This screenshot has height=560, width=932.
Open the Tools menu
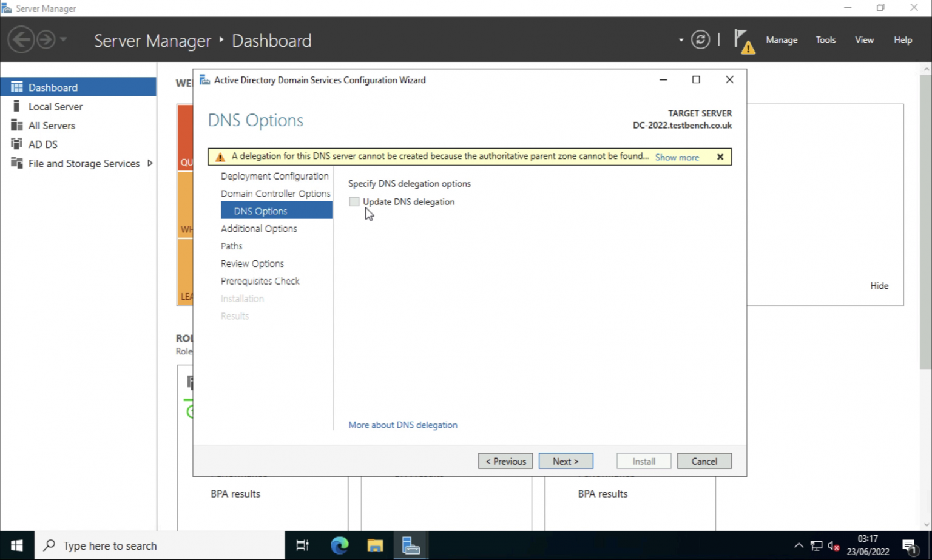pyautogui.click(x=825, y=39)
